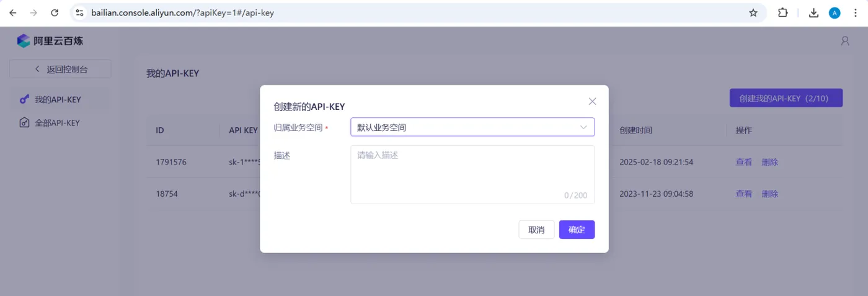The height and width of the screenshot is (296, 868).
Task: Click the 描述 text area
Action: tap(472, 174)
